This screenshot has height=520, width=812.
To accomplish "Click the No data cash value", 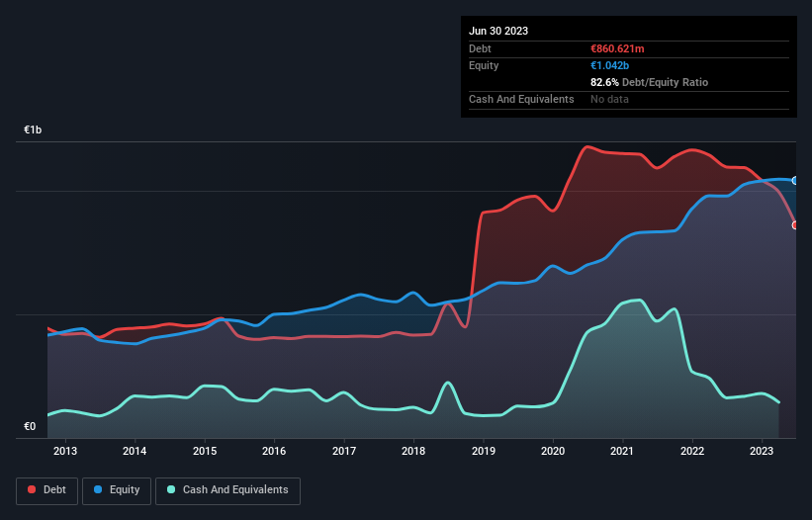I will pyautogui.click(x=609, y=99).
